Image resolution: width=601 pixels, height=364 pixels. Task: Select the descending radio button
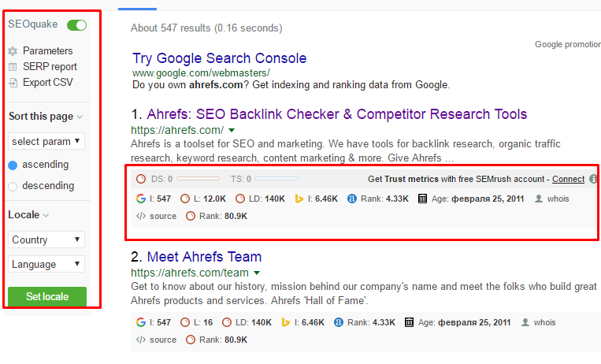pyautogui.click(x=13, y=187)
